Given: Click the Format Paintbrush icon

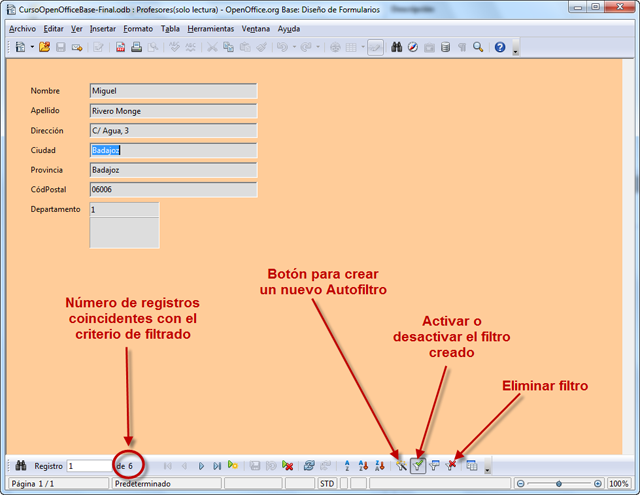Looking at the screenshot, I should click(261, 47).
